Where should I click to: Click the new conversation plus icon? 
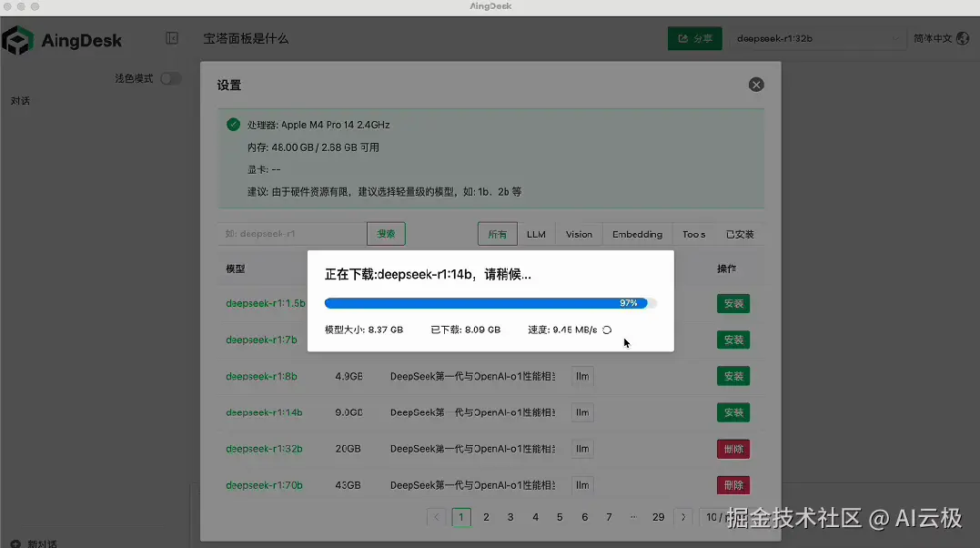15,543
